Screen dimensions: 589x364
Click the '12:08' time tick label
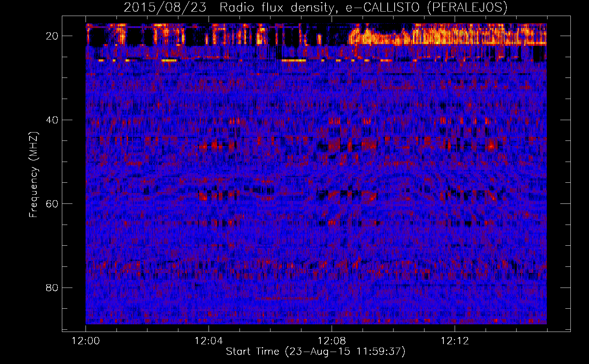pos(332,341)
